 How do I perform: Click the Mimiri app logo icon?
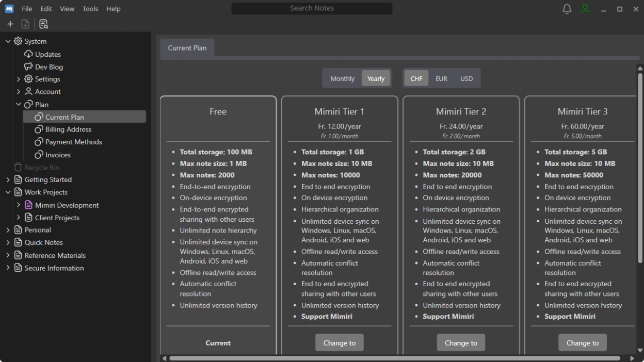[9, 9]
